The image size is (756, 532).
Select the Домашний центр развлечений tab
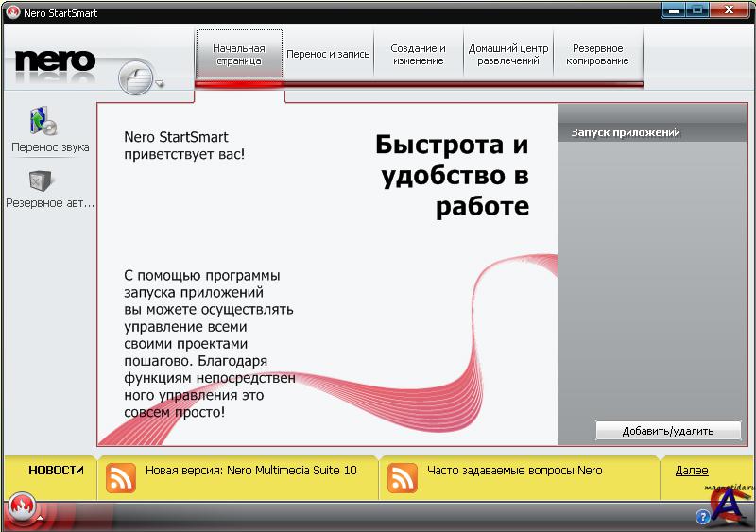pyautogui.click(x=507, y=55)
